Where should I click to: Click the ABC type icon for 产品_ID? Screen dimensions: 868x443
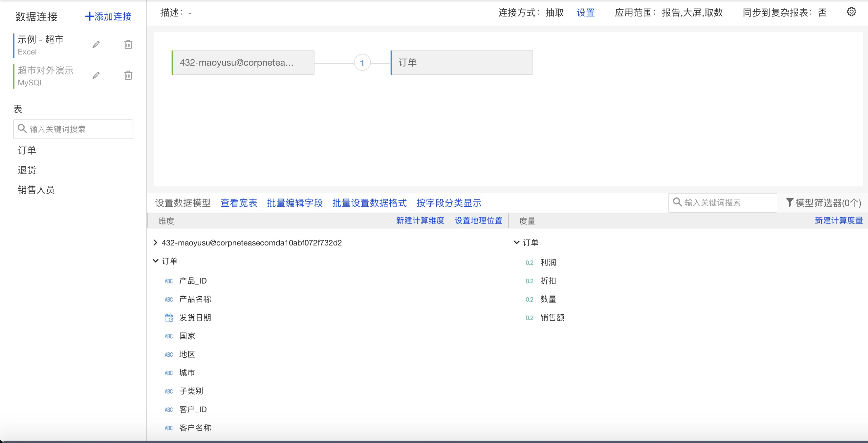(x=169, y=281)
